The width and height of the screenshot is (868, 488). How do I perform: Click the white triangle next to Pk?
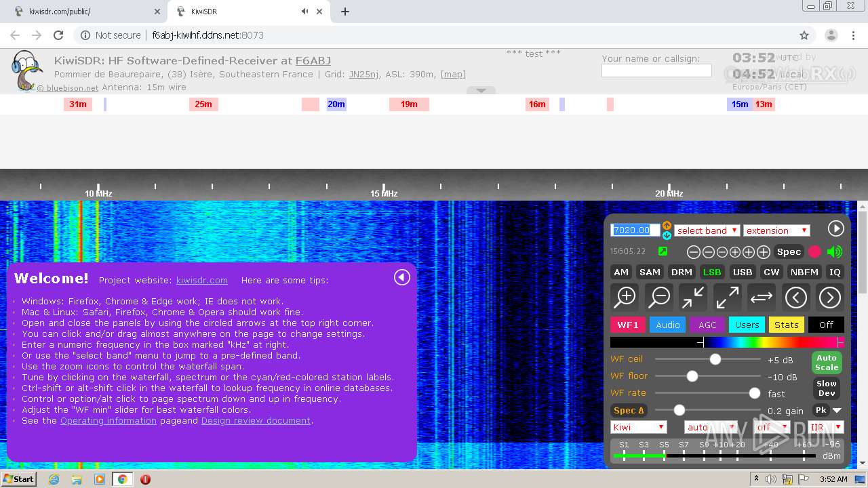pyautogui.click(x=837, y=411)
